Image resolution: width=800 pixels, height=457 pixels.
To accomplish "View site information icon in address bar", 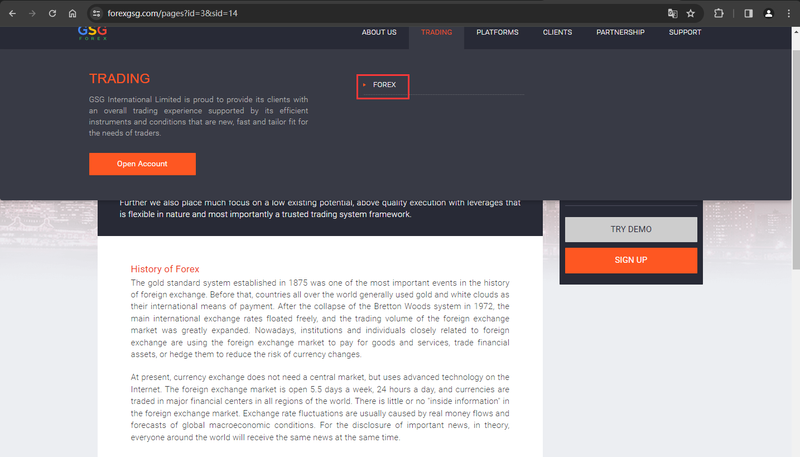I will 96,13.
